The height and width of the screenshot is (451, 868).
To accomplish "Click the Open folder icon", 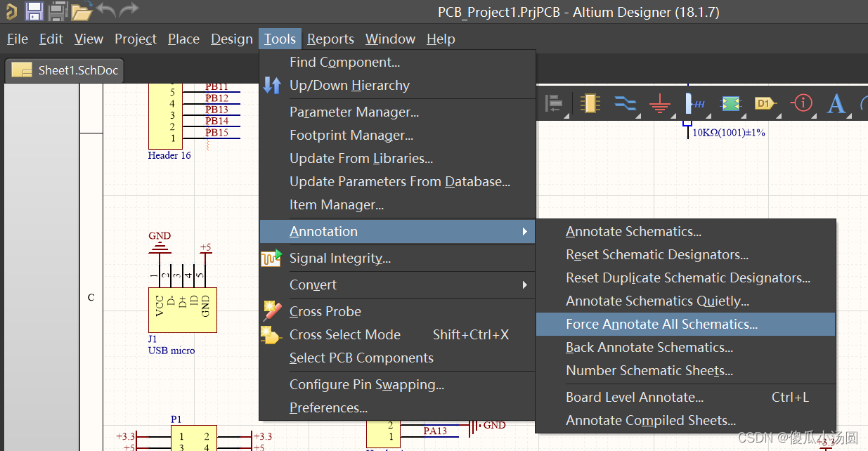I will coord(82,11).
